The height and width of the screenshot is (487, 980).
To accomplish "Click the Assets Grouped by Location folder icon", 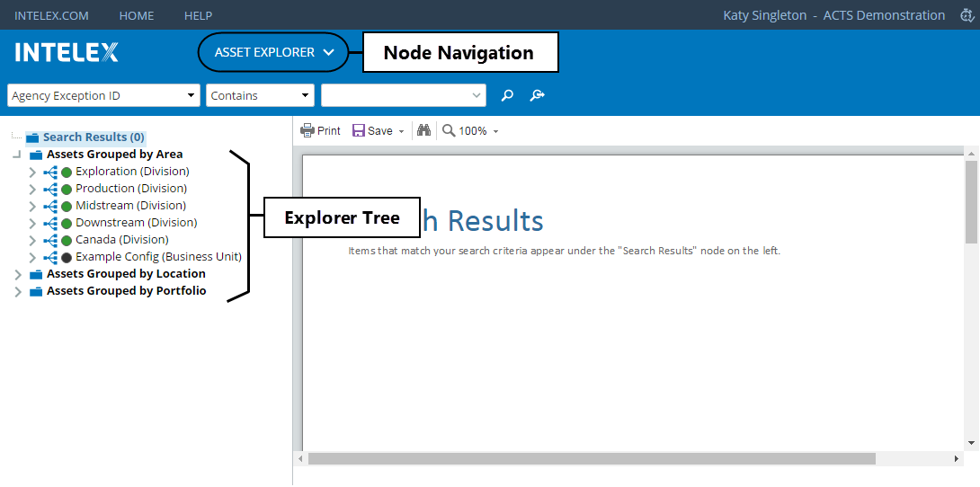I will (x=36, y=274).
